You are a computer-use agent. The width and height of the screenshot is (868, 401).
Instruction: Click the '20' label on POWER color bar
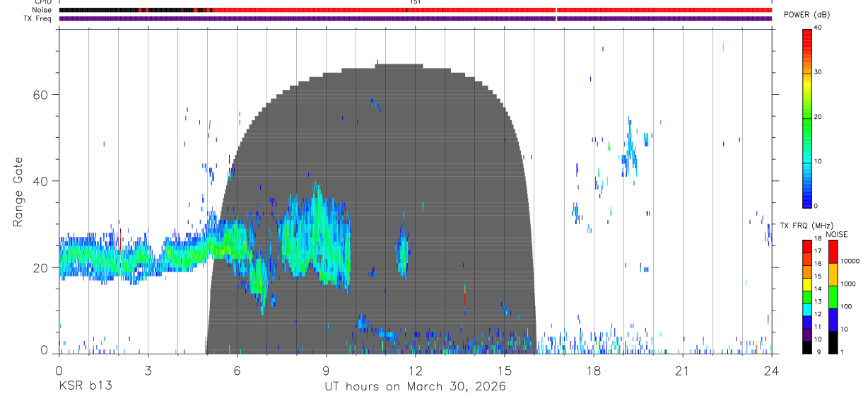point(819,117)
